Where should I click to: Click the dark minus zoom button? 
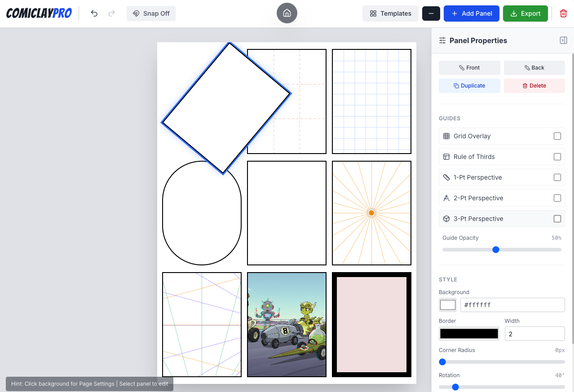(x=431, y=13)
